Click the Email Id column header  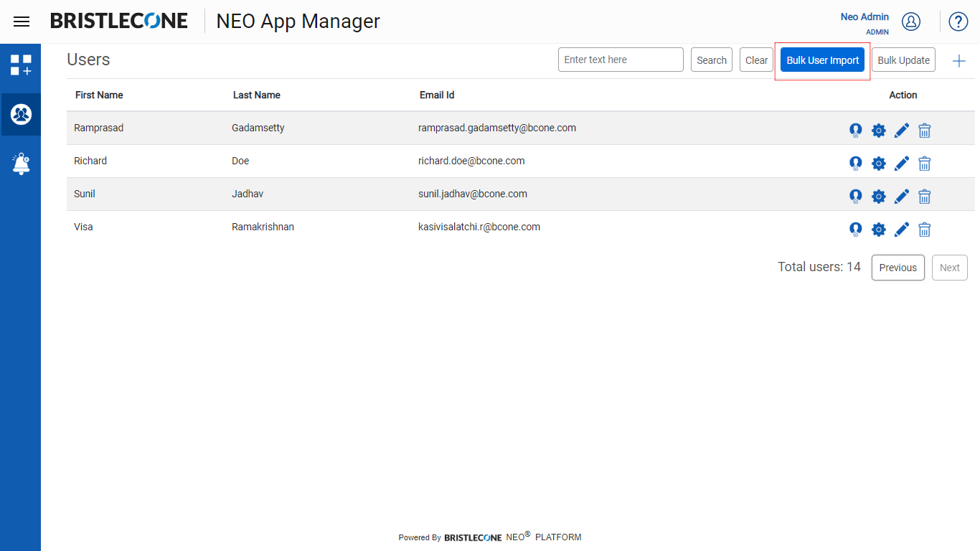(x=437, y=95)
